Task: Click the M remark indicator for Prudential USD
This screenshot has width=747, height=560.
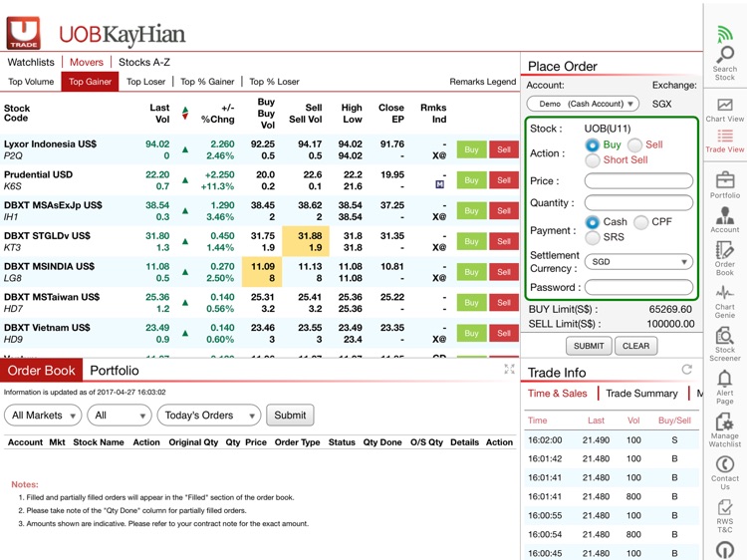Action: 439,184
